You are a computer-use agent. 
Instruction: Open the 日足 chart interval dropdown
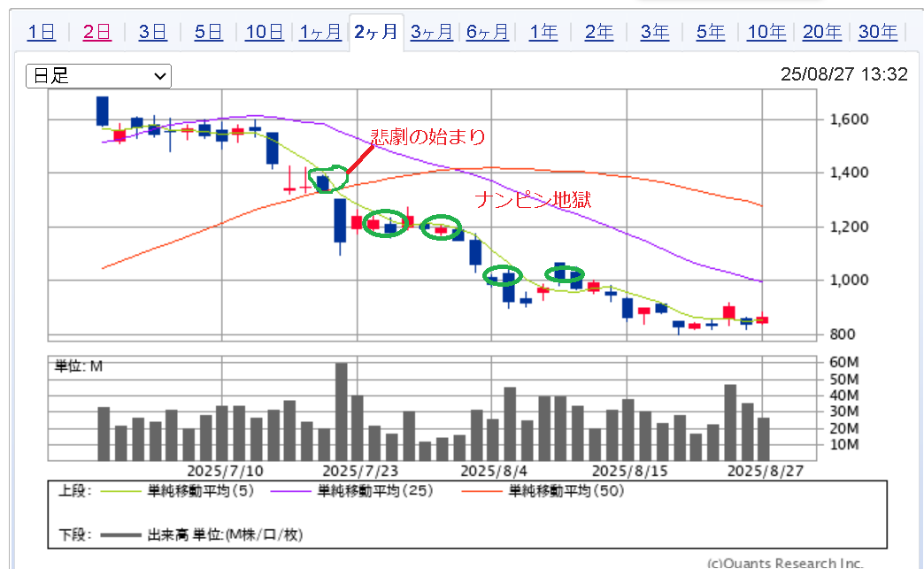(98, 76)
